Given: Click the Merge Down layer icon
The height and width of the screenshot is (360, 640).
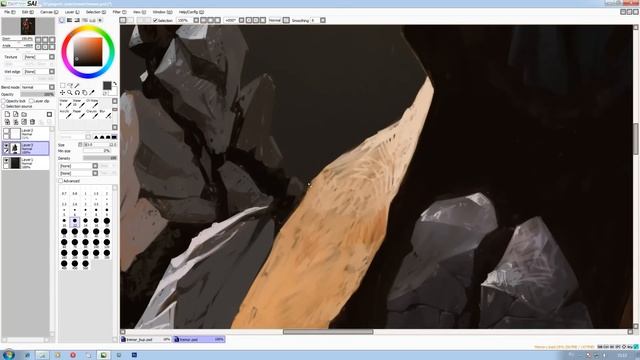Looking at the screenshot, I should 16,122.
